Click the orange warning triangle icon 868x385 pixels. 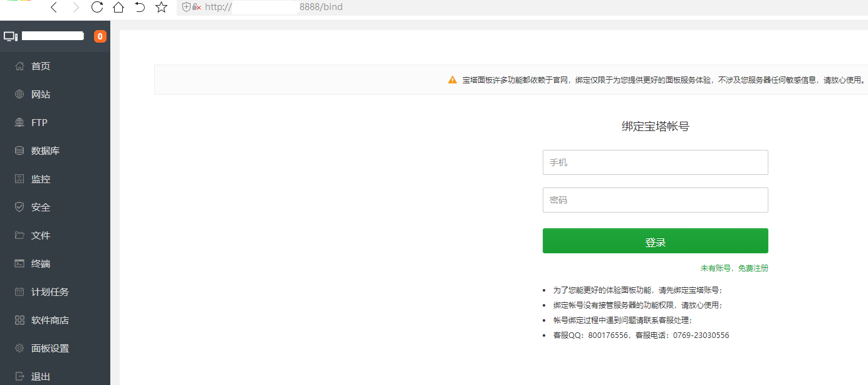coord(452,80)
